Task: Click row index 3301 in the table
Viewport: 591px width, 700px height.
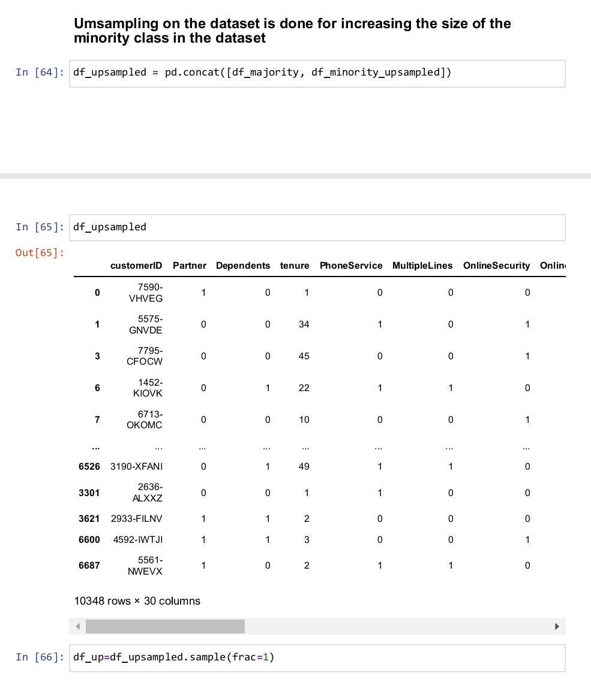Action: (89, 493)
